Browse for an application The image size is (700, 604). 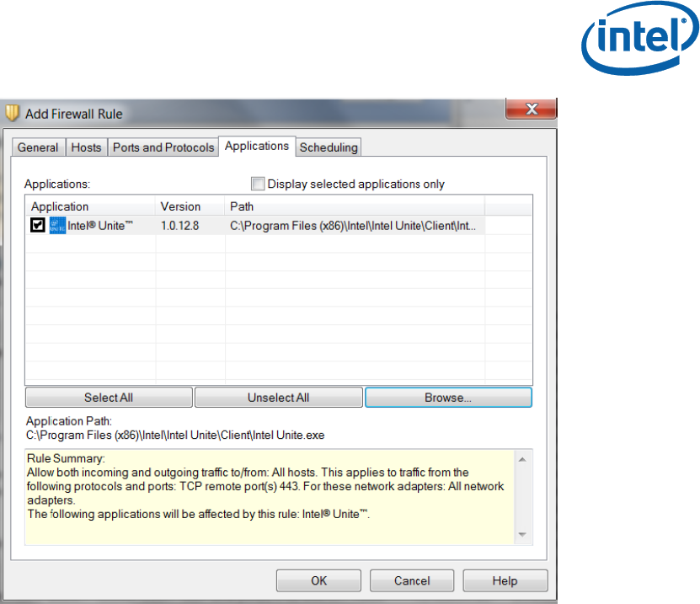click(448, 398)
